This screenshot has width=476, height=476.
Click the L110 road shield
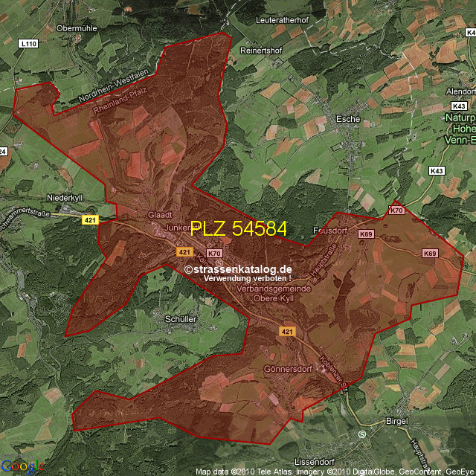click(x=28, y=45)
